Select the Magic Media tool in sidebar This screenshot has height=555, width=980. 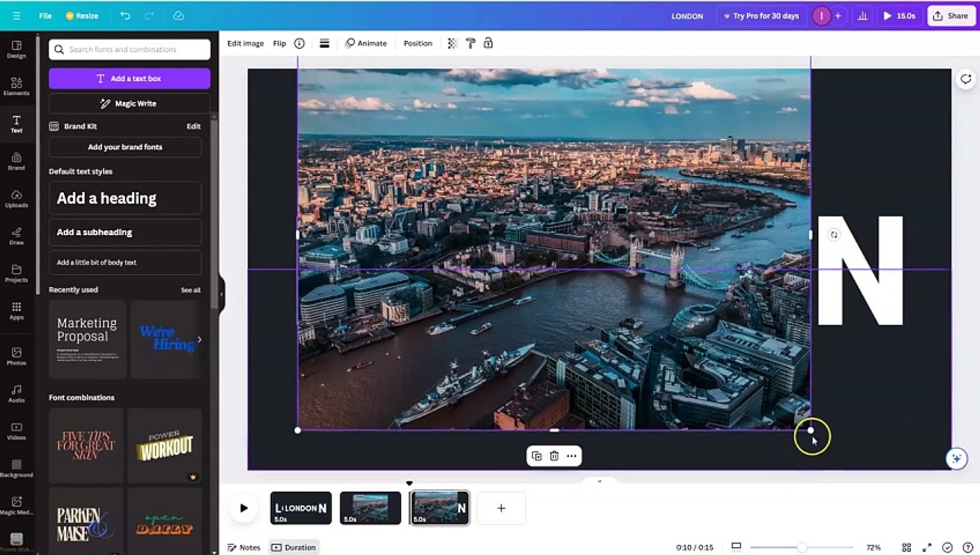point(16,505)
